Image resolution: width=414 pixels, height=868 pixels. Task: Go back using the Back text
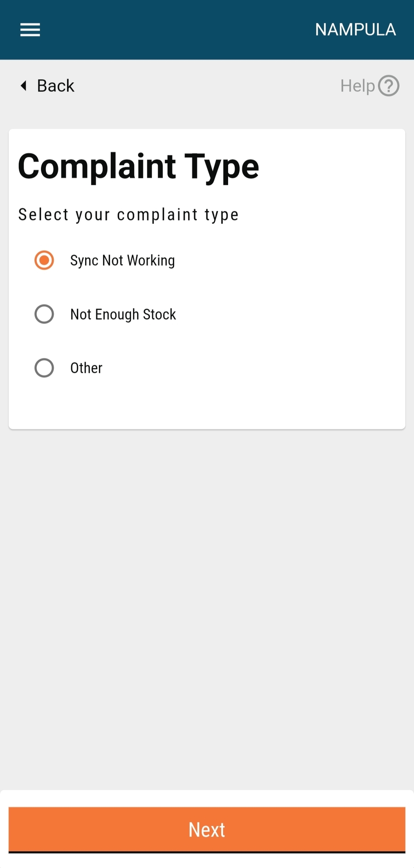56,86
